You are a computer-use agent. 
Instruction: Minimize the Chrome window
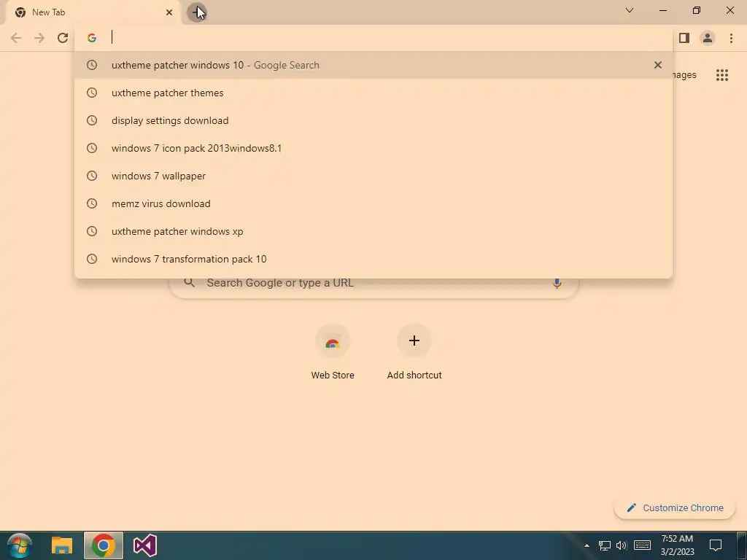click(x=663, y=10)
